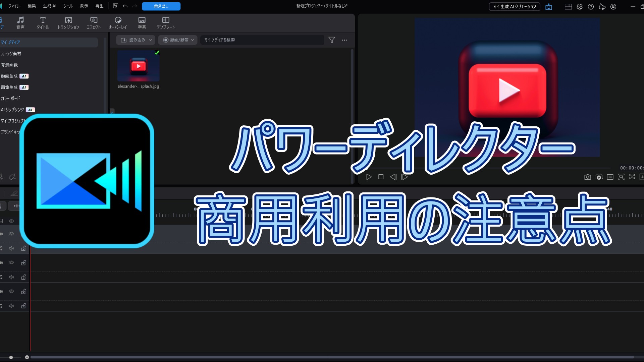Open the 生成 AI menu
The height and width of the screenshot is (362, 644).
pos(50,6)
